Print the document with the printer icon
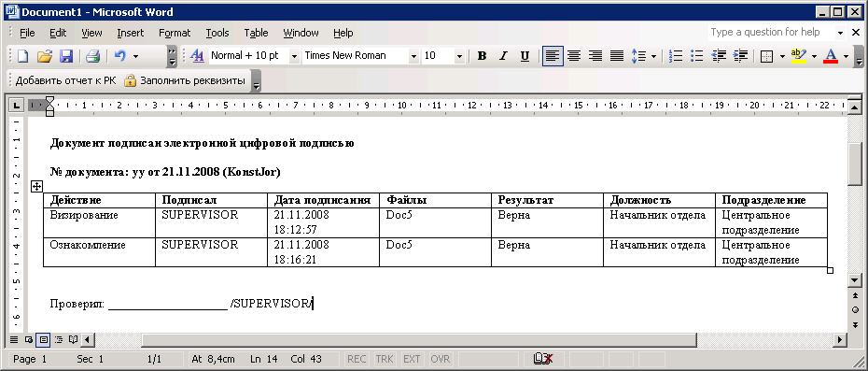The image size is (868, 371). (92, 56)
